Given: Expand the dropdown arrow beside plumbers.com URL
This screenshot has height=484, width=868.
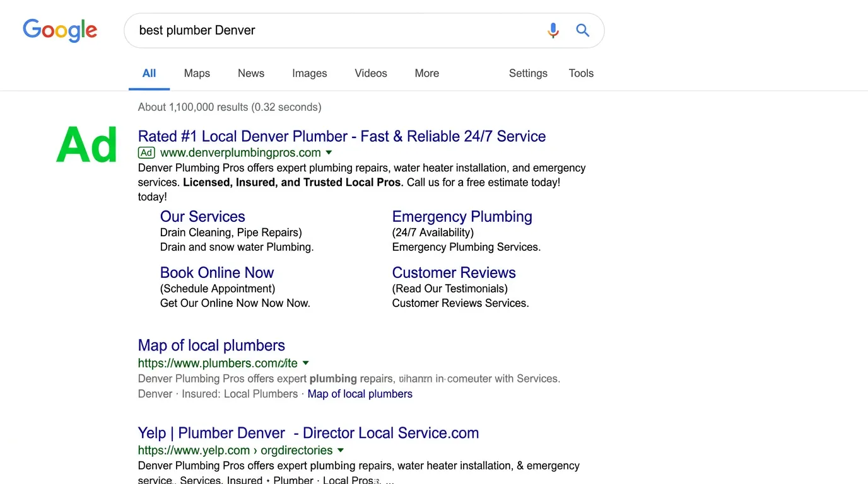Looking at the screenshot, I should 306,363.
